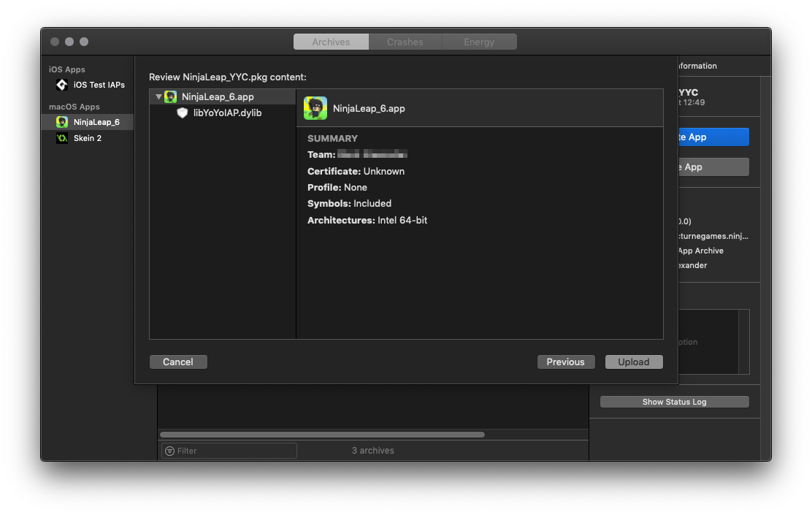Click NinjaLeap_6.app title in detail header
The image size is (812, 515).
pos(369,108)
